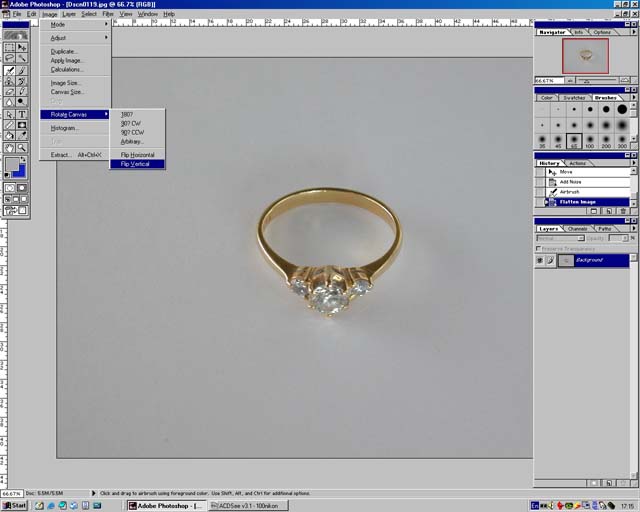Click Navigator zoom percentage field
This screenshot has height=512, width=640.
[x=549, y=80]
